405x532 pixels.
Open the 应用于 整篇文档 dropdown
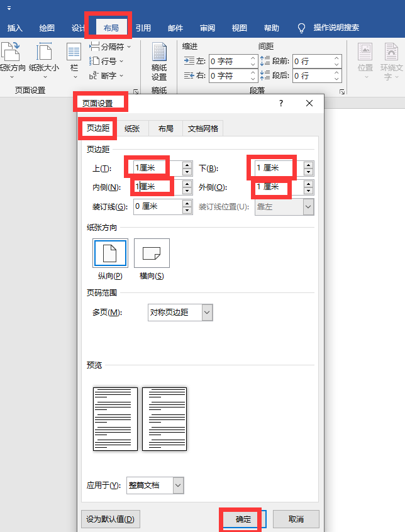pyautogui.click(x=155, y=485)
